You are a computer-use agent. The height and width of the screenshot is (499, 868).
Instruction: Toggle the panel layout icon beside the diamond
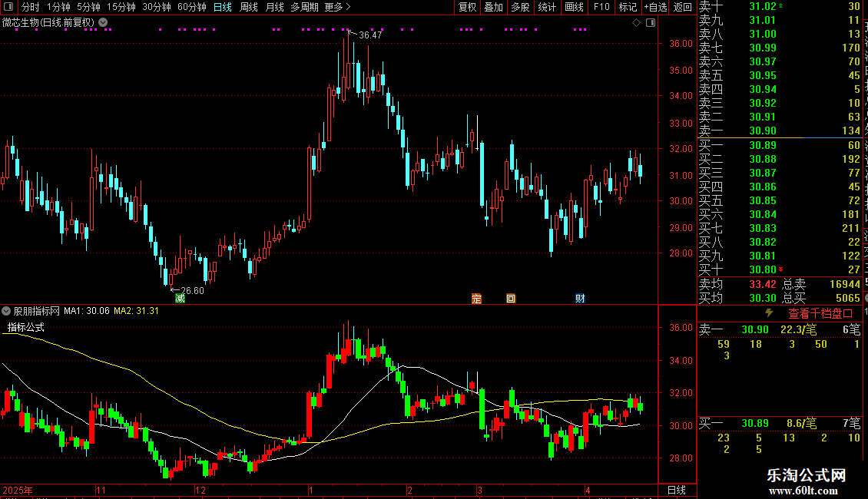click(651, 23)
